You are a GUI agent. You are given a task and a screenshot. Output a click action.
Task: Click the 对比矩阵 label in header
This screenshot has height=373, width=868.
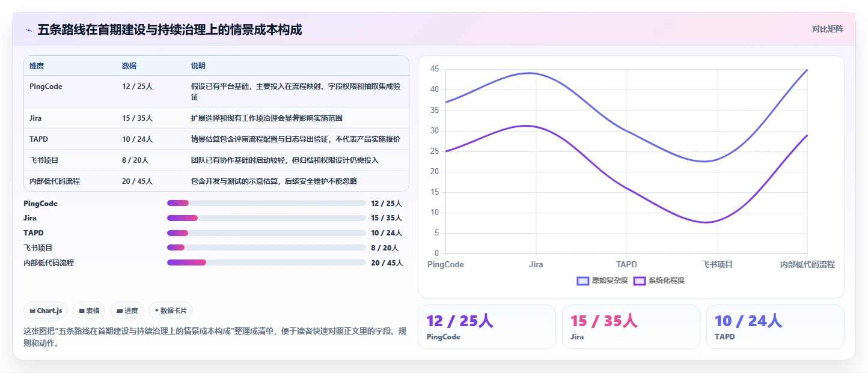tap(827, 29)
